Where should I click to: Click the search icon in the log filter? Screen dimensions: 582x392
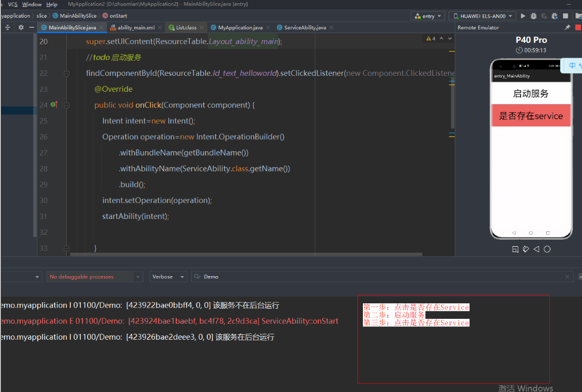point(197,277)
